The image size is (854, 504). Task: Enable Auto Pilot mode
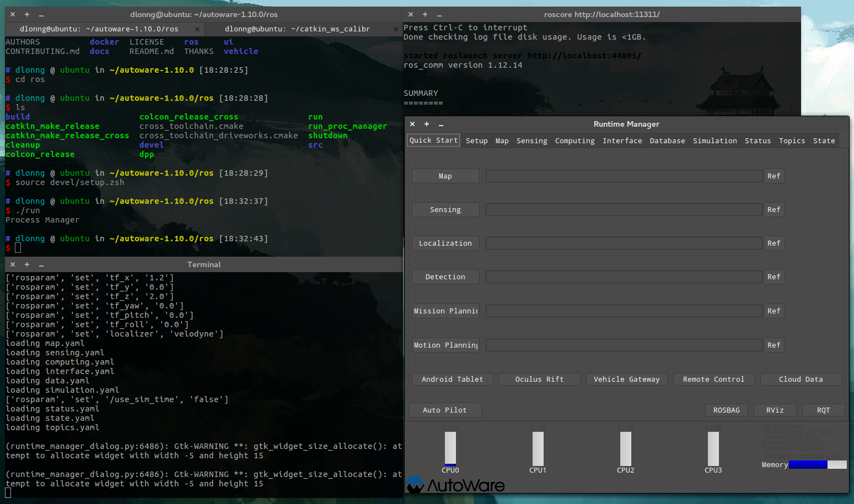point(445,410)
